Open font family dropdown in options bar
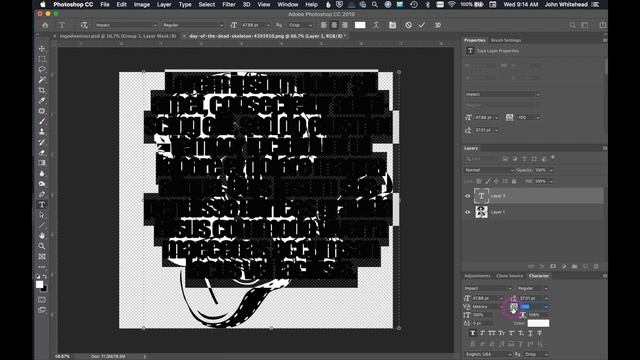The image size is (640, 360). click(126, 25)
